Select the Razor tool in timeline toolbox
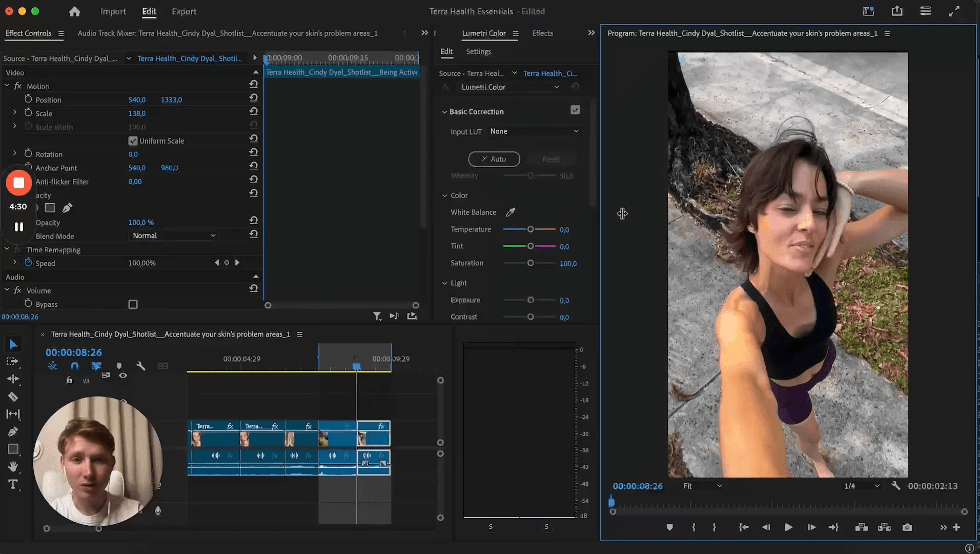Image resolution: width=980 pixels, height=554 pixels. click(13, 397)
